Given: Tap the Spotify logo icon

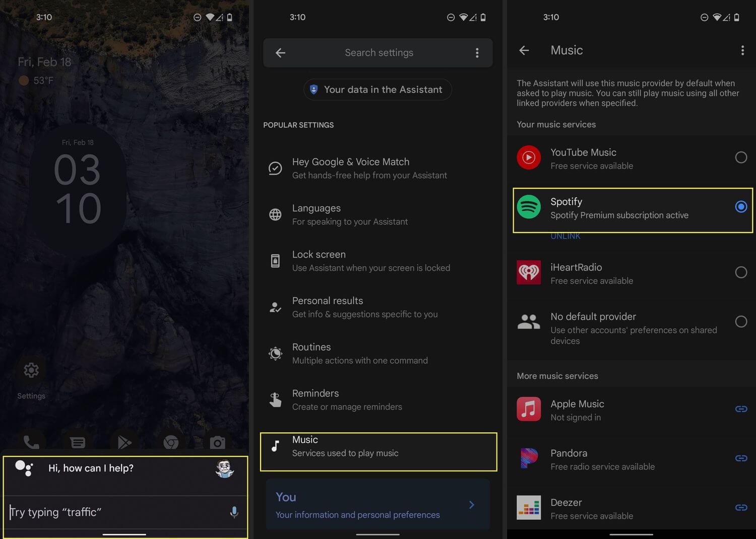Looking at the screenshot, I should click(x=528, y=207).
